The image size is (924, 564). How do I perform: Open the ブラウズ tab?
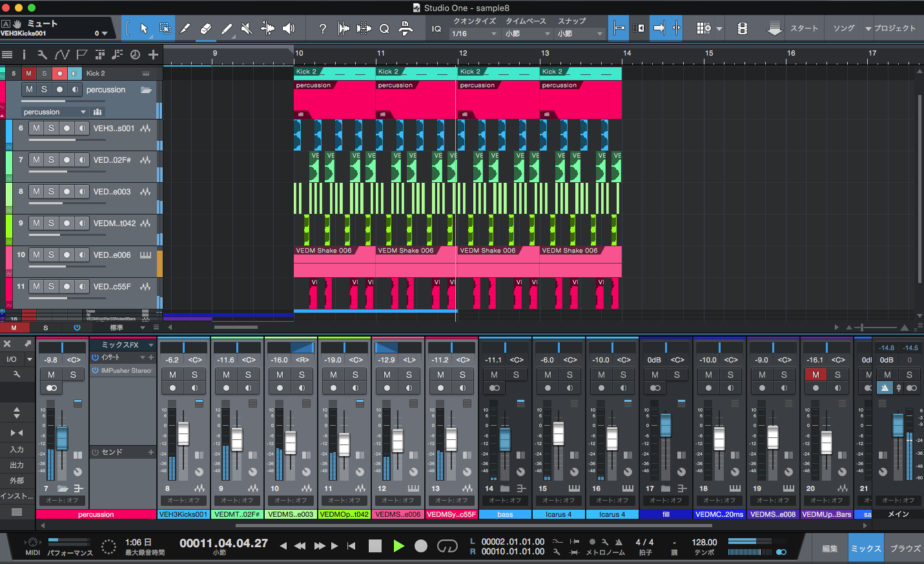tap(905, 548)
